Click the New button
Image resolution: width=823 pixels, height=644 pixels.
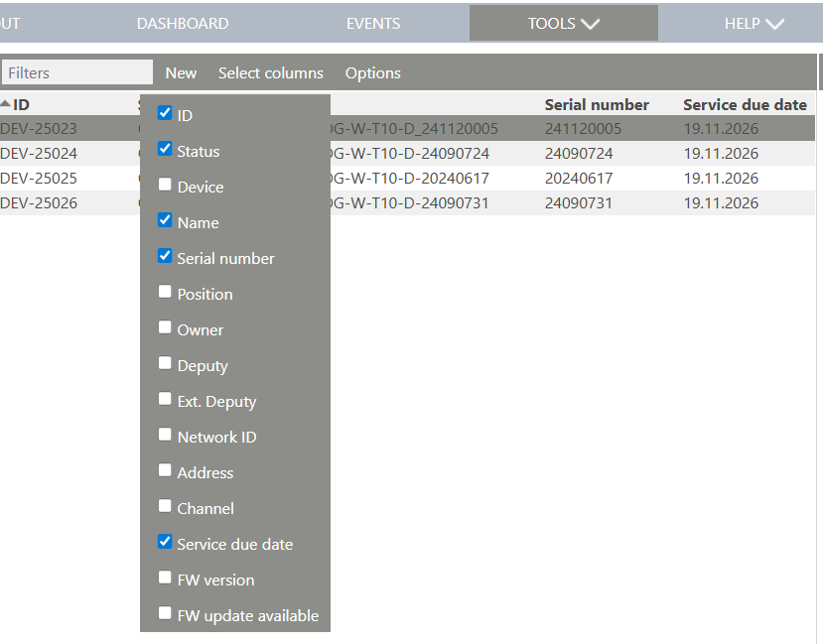(181, 72)
